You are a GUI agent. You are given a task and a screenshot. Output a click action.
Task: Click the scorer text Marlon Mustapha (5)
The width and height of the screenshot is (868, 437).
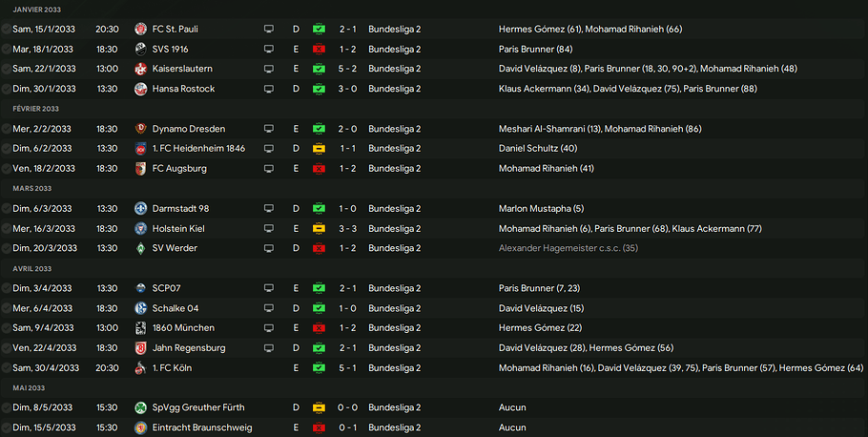click(539, 208)
